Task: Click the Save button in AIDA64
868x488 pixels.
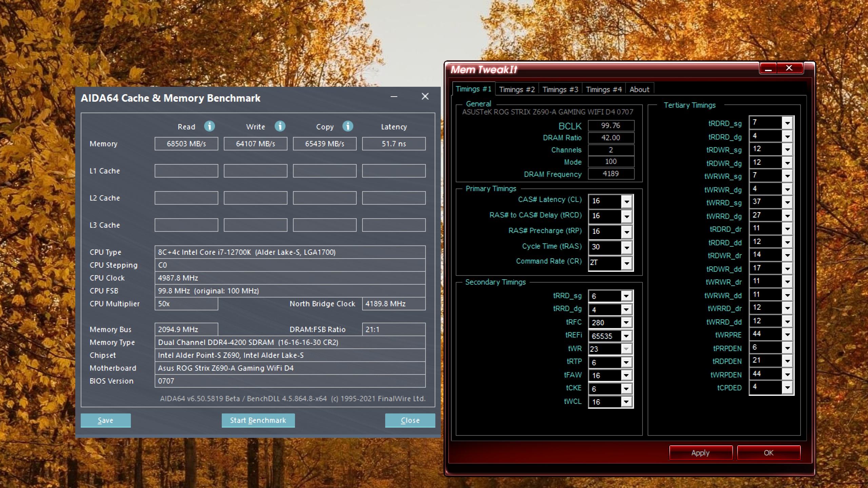Action: coord(105,420)
